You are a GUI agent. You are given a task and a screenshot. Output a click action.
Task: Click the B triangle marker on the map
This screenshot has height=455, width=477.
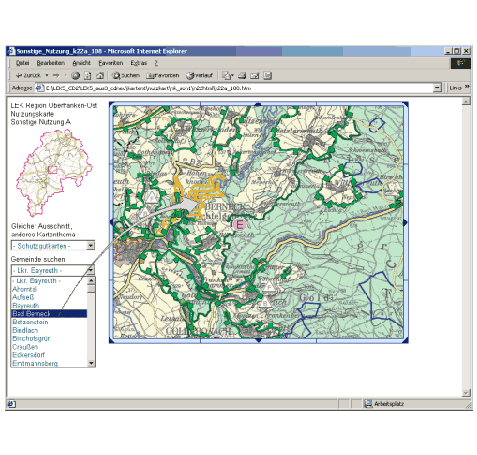265,303
